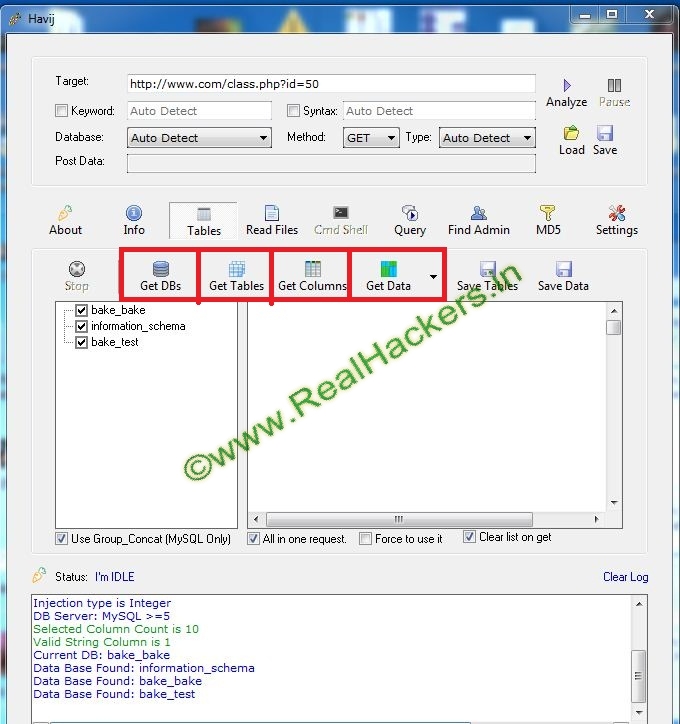Click the log vertical scrollbar thumb
This screenshot has width=680, height=724.
tap(638, 676)
